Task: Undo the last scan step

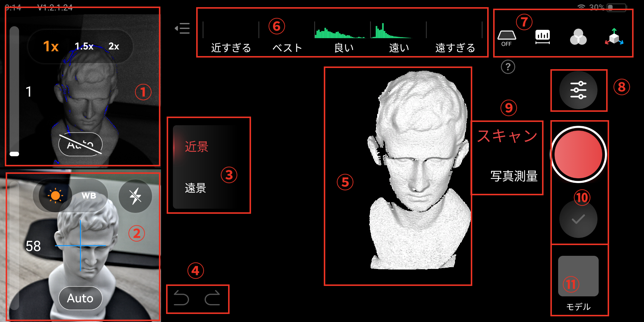Action: [181, 298]
